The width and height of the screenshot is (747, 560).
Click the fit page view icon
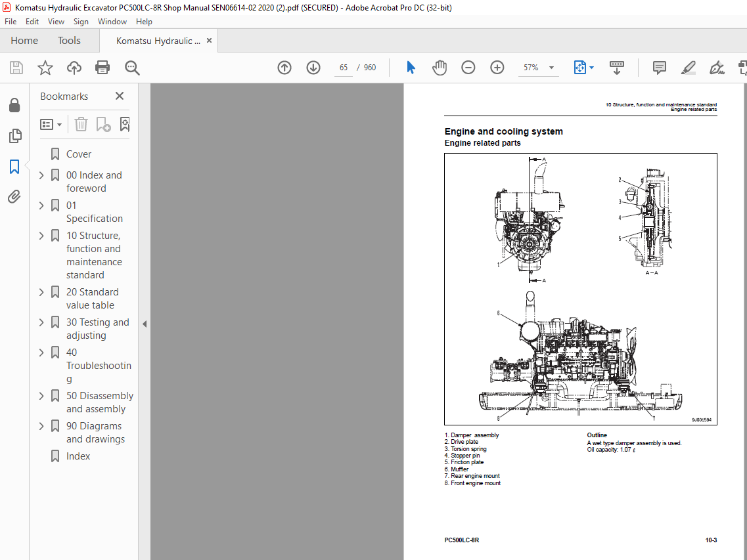click(x=579, y=68)
